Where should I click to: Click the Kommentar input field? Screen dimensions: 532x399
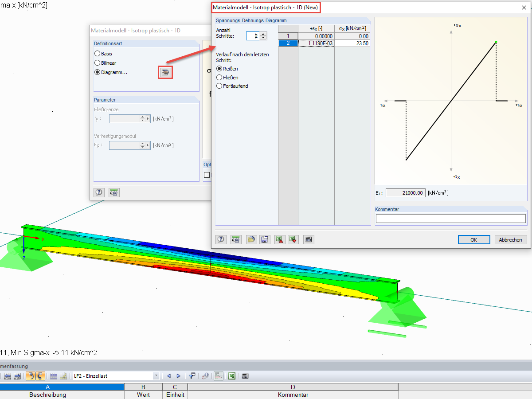(x=450, y=219)
